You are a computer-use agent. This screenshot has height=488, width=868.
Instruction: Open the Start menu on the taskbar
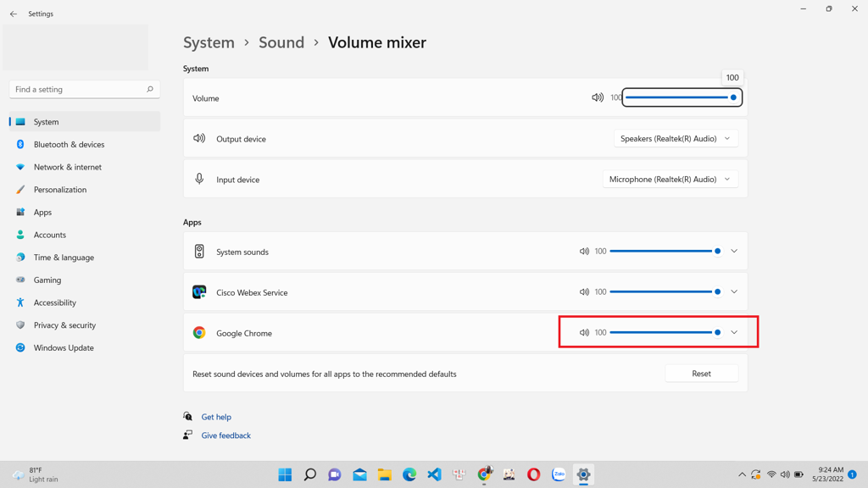point(285,474)
